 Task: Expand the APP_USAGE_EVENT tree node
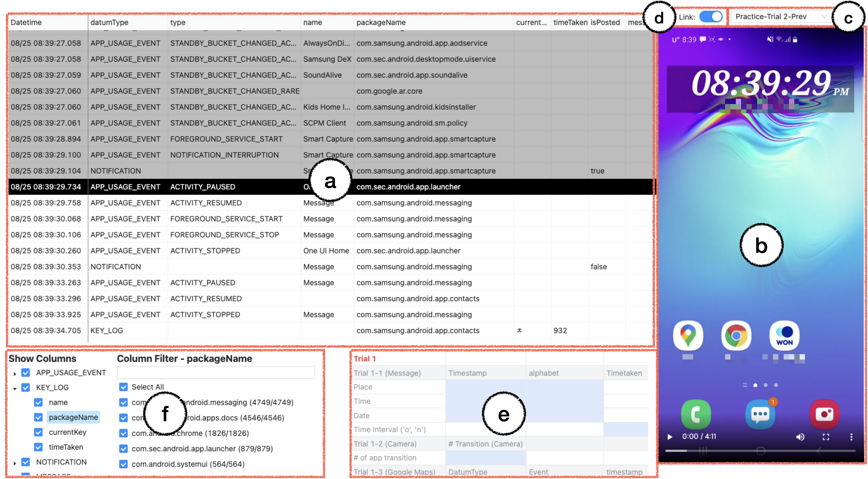pyautogui.click(x=15, y=373)
